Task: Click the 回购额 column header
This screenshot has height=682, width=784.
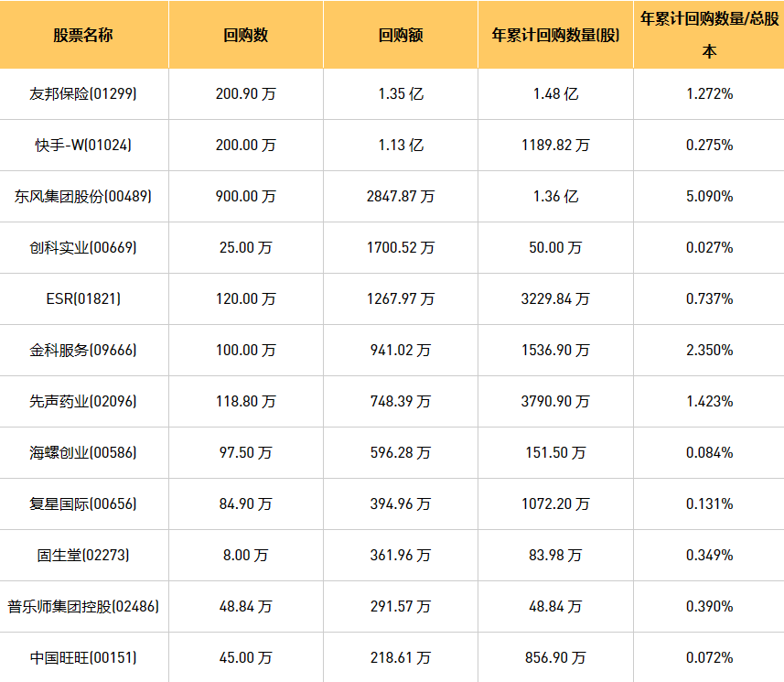Action: [x=401, y=35]
